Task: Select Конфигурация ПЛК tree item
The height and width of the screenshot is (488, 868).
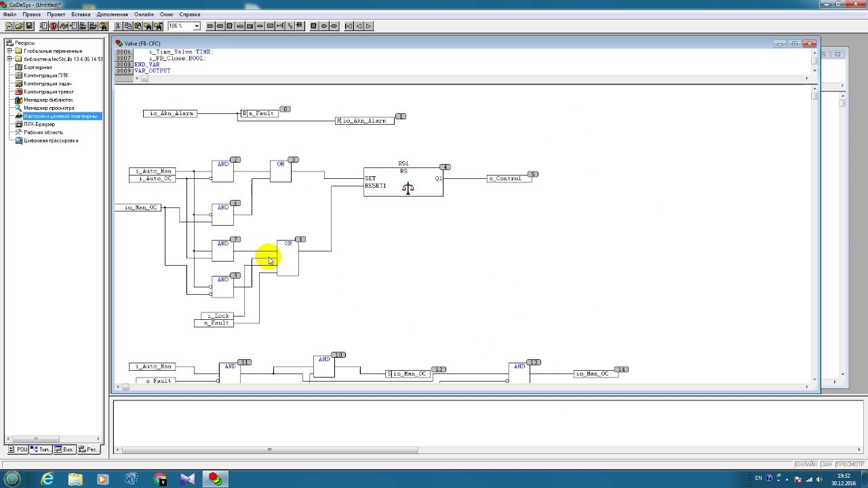Action: pyautogui.click(x=45, y=75)
